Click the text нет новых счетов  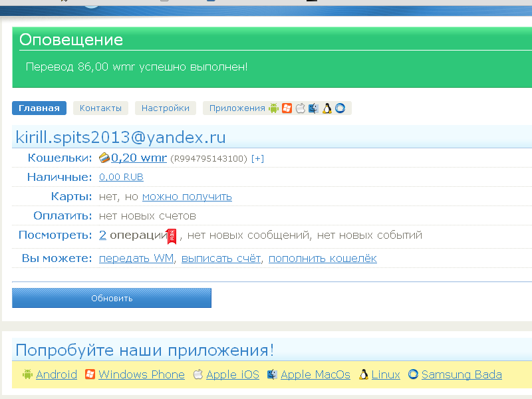click(x=147, y=216)
